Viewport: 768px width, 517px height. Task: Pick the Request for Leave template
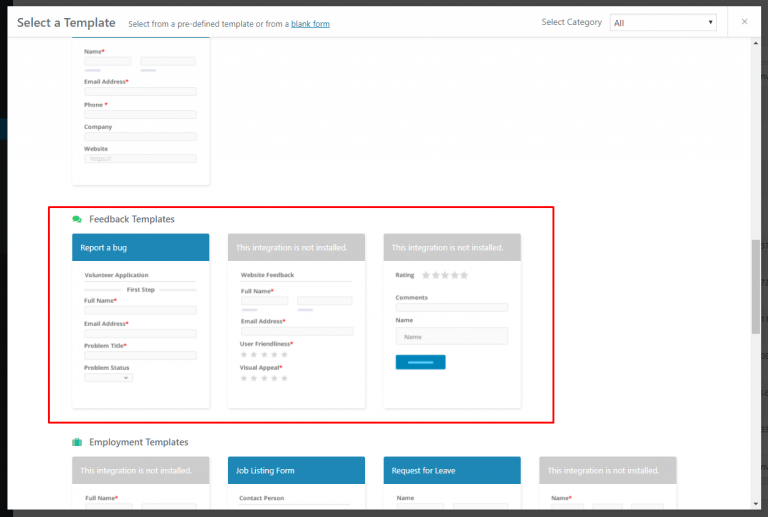tap(452, 470)
